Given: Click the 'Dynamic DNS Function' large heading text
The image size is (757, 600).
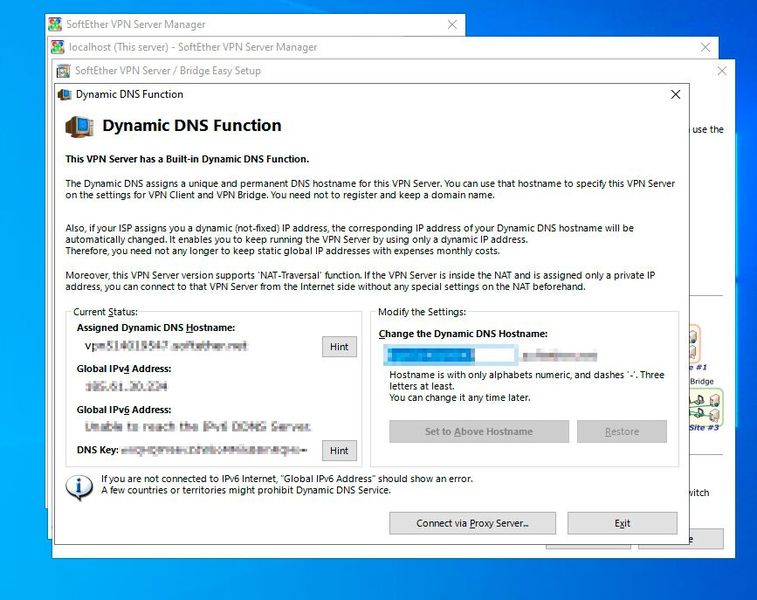Looking at the screenshot, I should (x=192, y=126).
